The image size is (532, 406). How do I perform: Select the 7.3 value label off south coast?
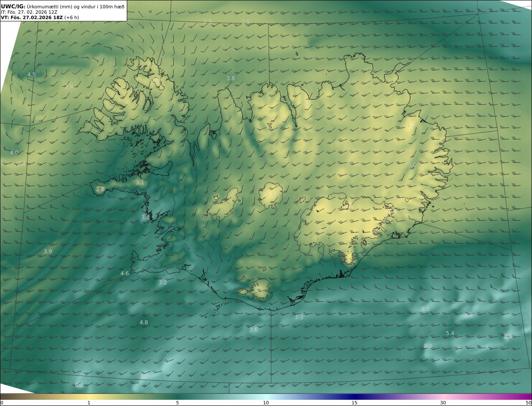point(299,318)
